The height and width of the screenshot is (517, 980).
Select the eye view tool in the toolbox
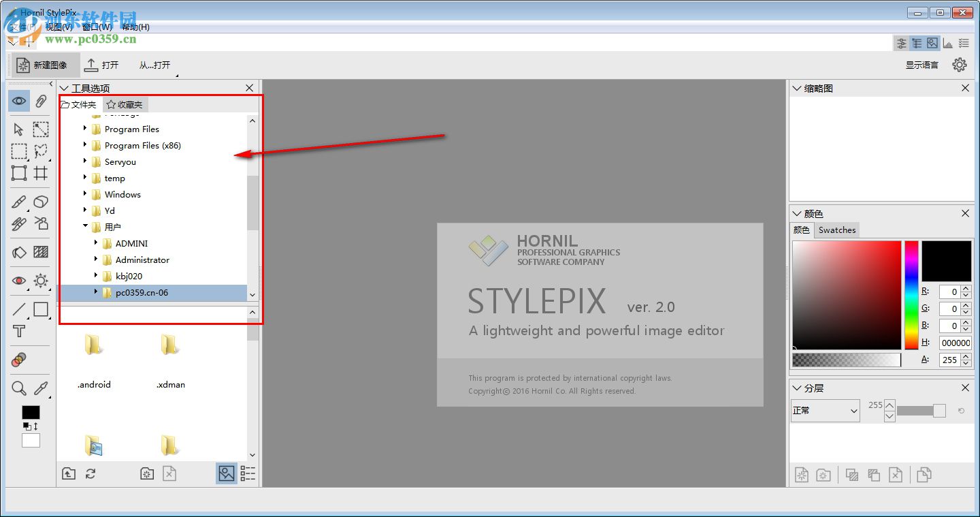click(x=19, y=101)
